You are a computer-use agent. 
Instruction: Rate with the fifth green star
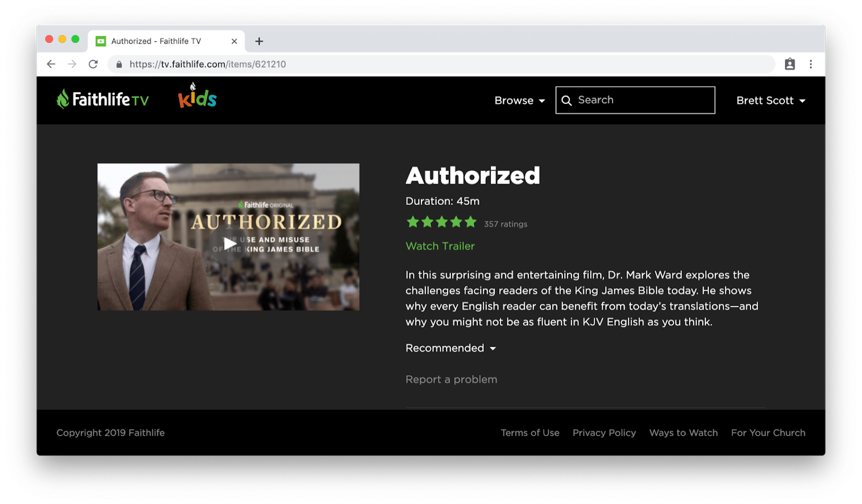point(471,222)
